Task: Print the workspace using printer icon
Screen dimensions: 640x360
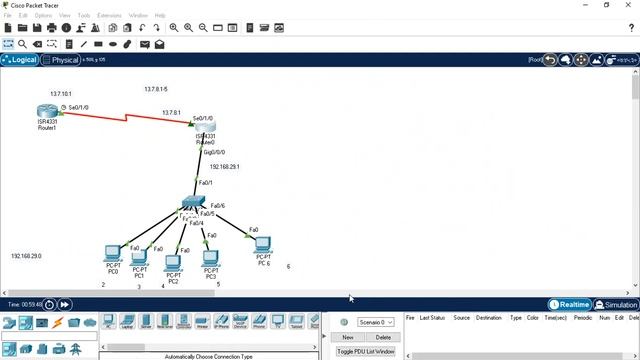Action: [x=52, y=28]
